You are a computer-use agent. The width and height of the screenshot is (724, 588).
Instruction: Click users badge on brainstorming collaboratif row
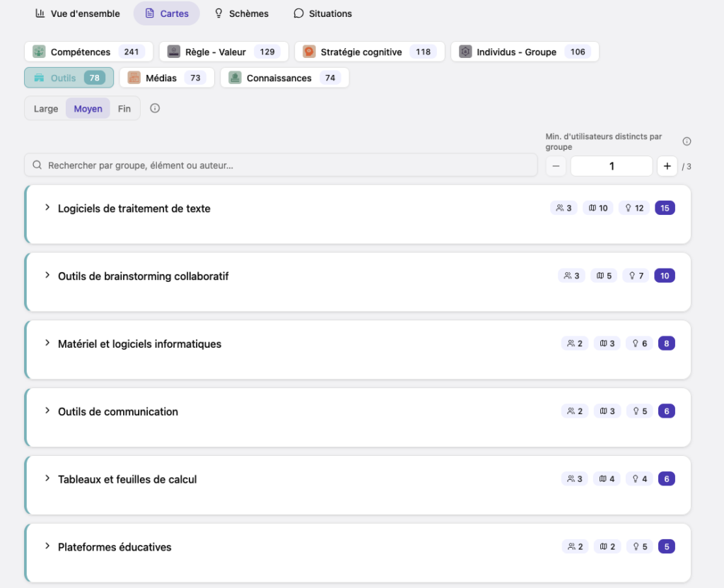571,276
